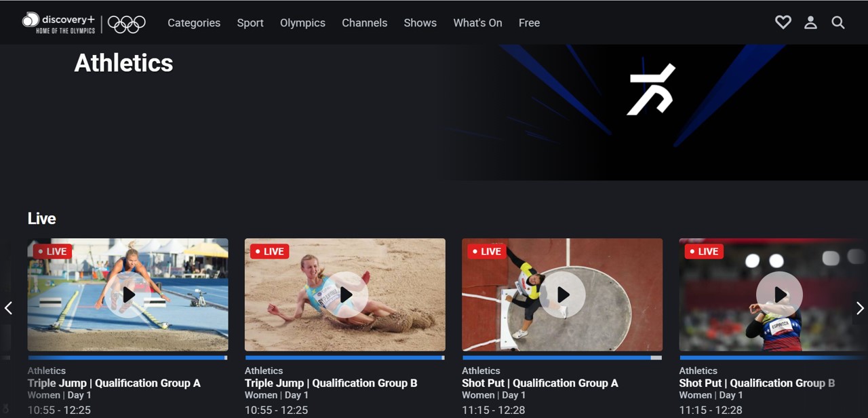Click LIVE badge on Triple Jump Group A

[x=52, y=251]
